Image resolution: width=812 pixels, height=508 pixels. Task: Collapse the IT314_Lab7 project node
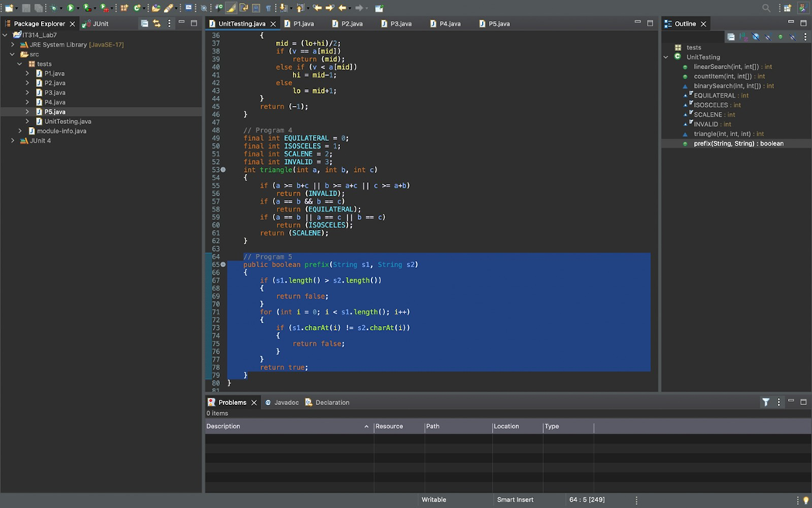(5, 35)
